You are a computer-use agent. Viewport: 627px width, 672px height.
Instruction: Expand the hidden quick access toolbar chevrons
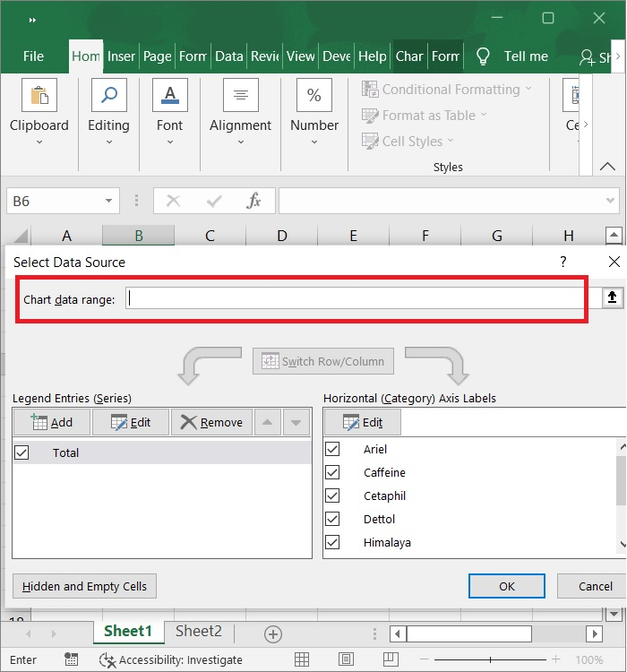(32, 20)
